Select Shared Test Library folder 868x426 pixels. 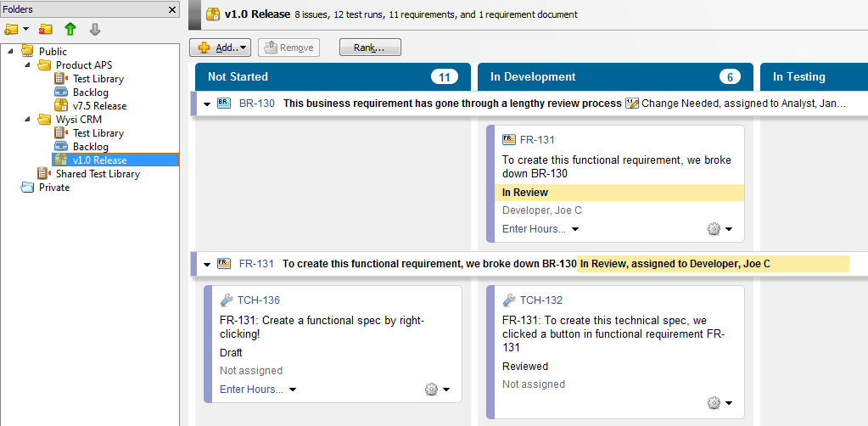(98, 174)
